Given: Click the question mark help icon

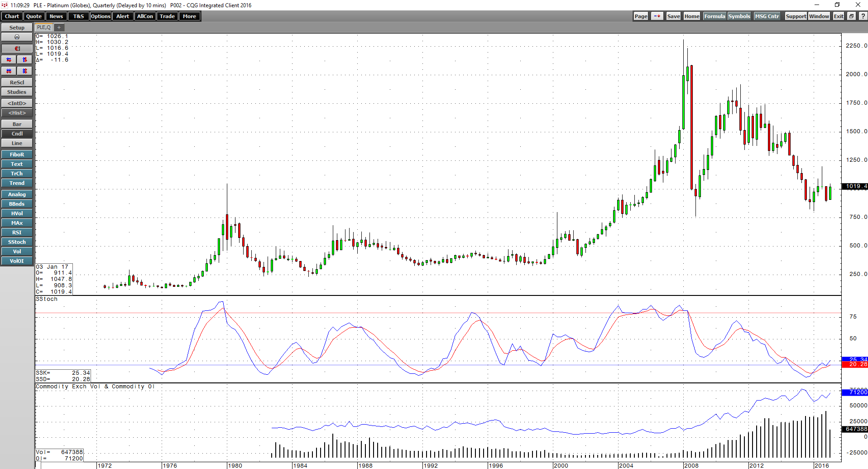Looking at the screenshot, I should click(x=863, y=16).
